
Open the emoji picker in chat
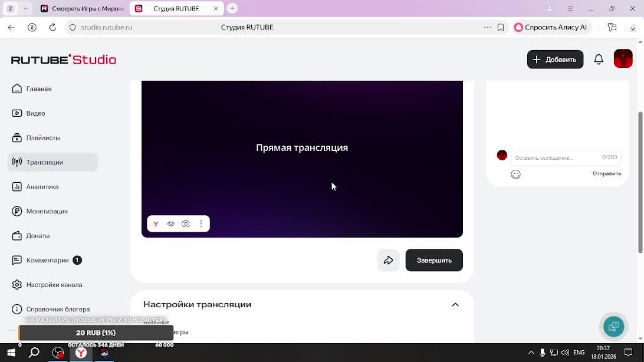pyautogui.click(x=516, y=175)
